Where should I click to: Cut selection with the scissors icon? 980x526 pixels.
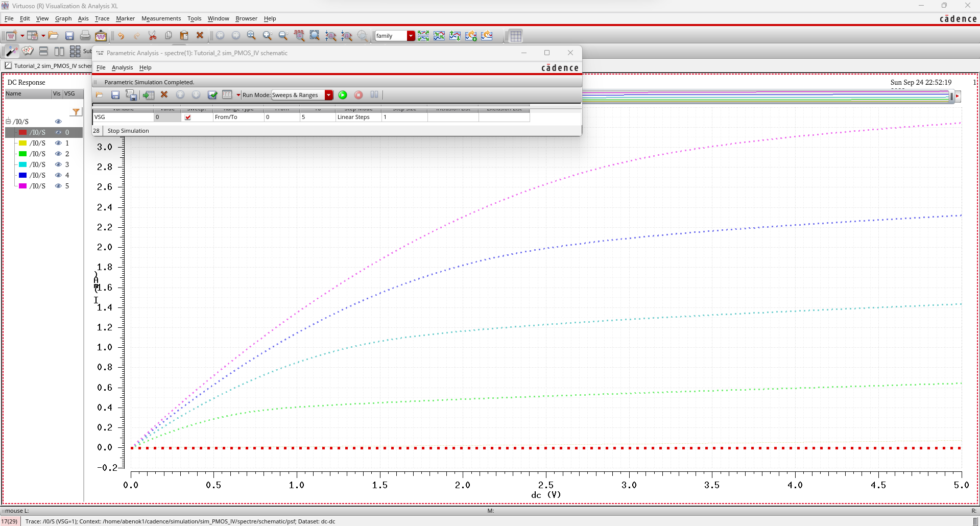coord(152,36)
